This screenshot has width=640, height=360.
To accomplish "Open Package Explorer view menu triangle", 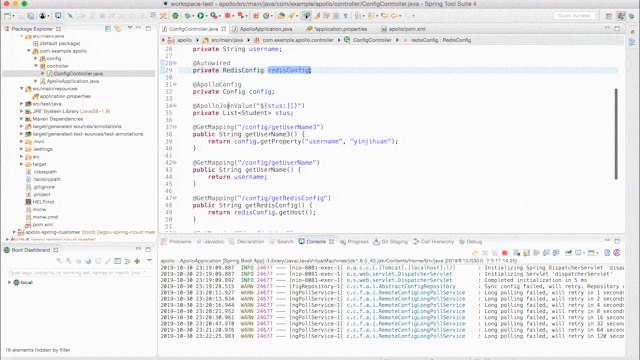I will [130, 28].
